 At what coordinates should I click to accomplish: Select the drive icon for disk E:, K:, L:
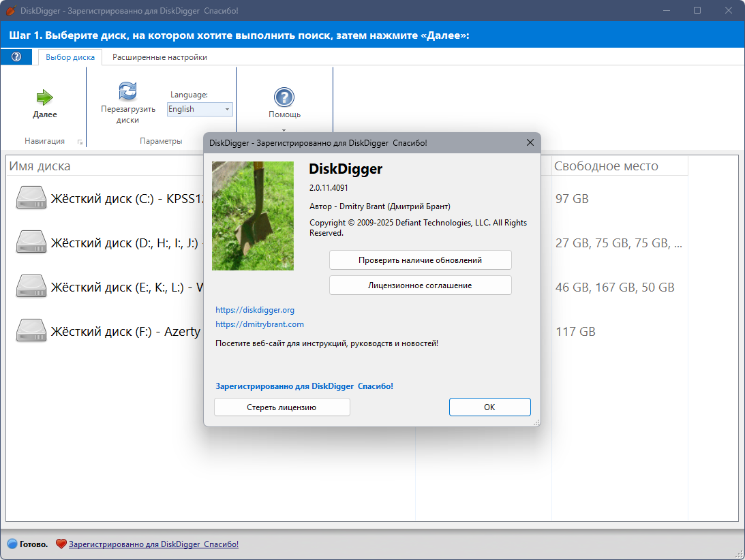(x=31, y=286)
